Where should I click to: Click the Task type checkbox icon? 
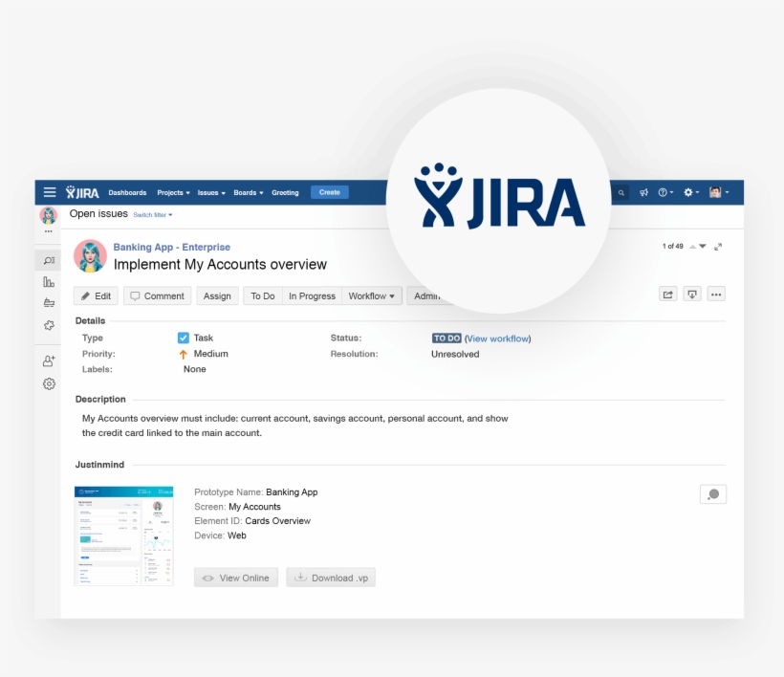coord(184,338)
